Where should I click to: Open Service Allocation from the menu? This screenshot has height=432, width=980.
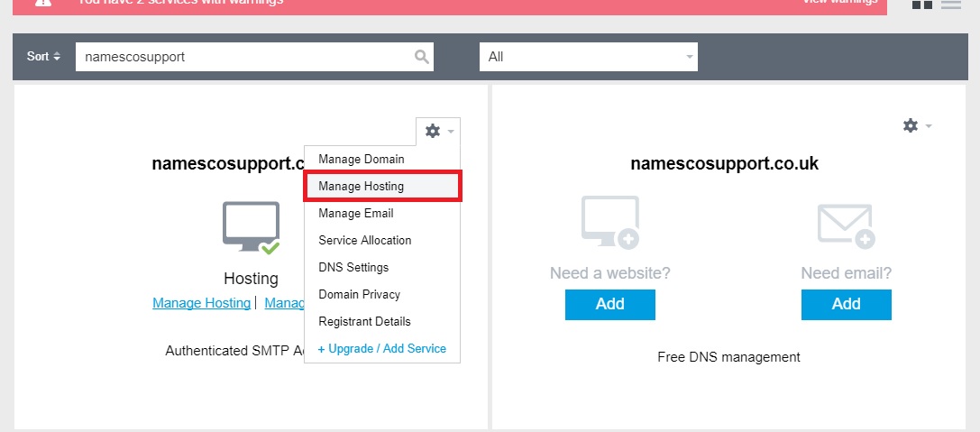[365, 240]
